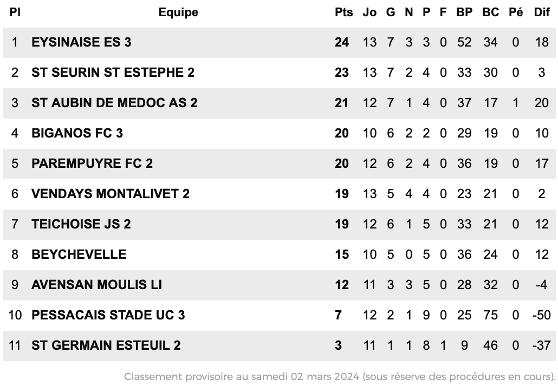This screenshot has height=392, width=558.
Task: Click PAREMPUYRE FC 2 team name
Action: (x=92, y=164)
